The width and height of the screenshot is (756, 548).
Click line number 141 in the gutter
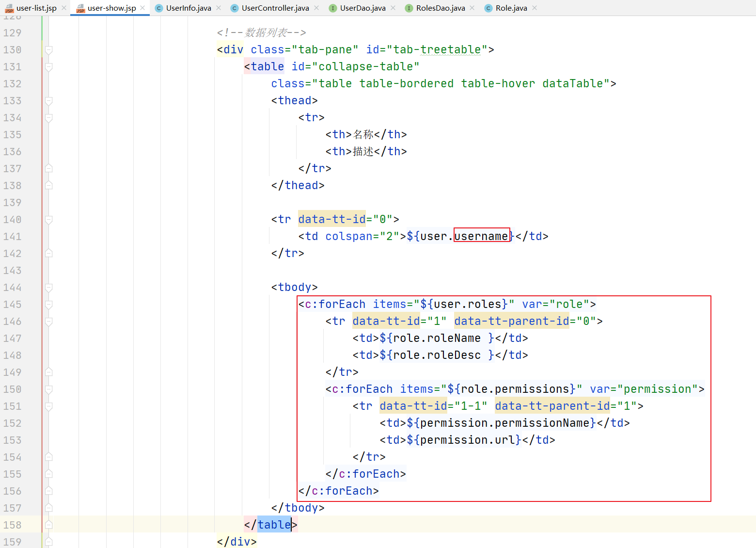coord(13,237)
